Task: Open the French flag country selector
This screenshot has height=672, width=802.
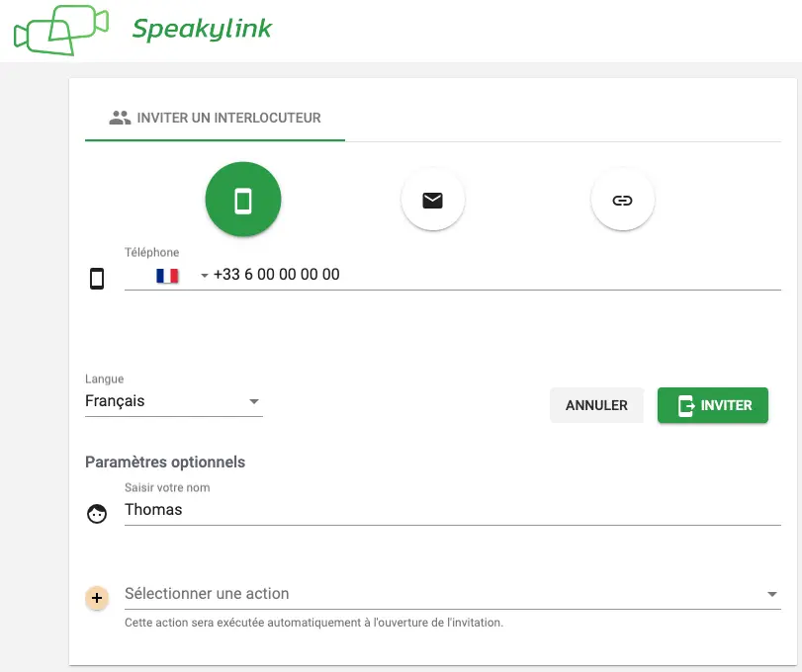Action: tap(167, 276)
